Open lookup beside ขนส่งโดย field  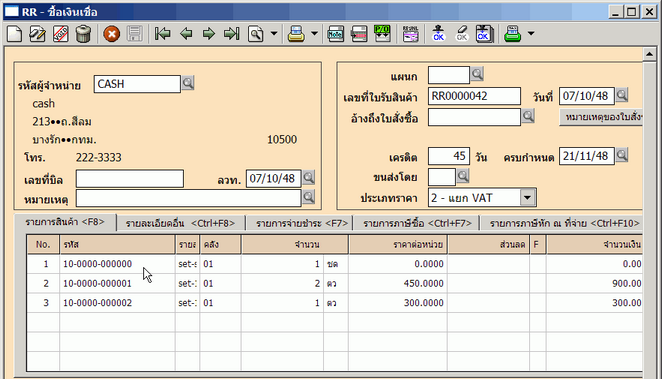click(463, 176)
